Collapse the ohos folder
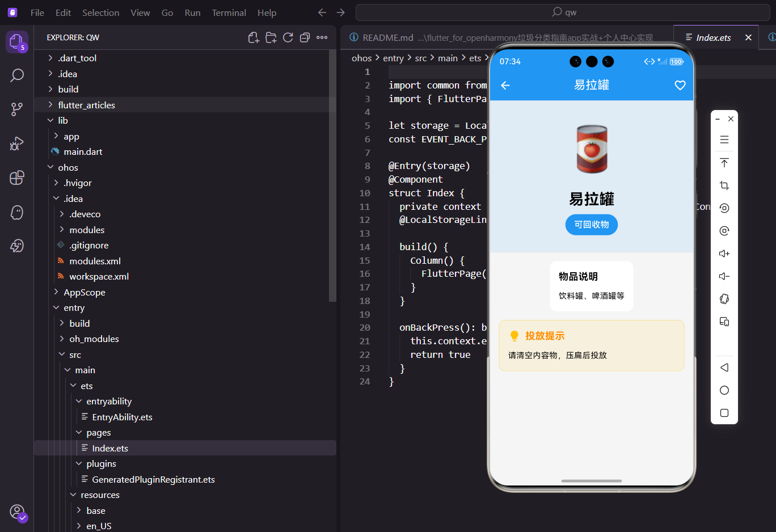Viewport: 776px width, 532px height. point(50,167)
